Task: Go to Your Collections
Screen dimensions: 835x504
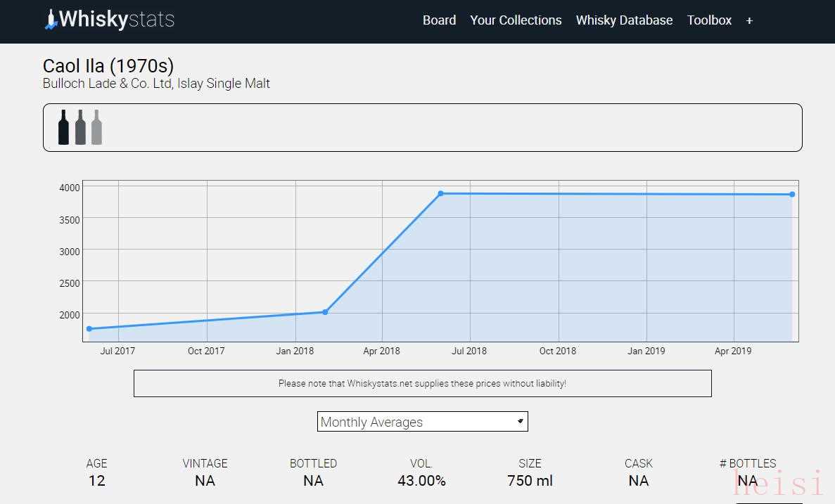Action: [516, 20]
